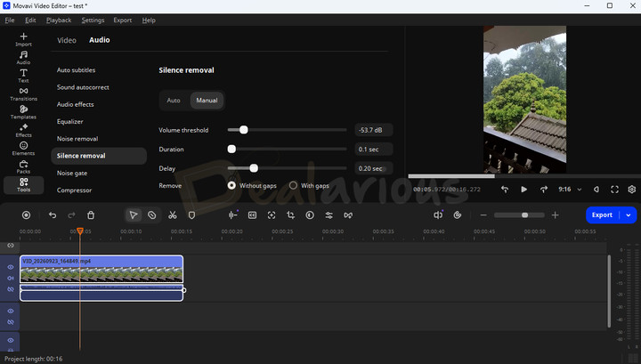The image size is (641, 364).
Task: Select Equalizer in the tools list
Action: (70, 122)
